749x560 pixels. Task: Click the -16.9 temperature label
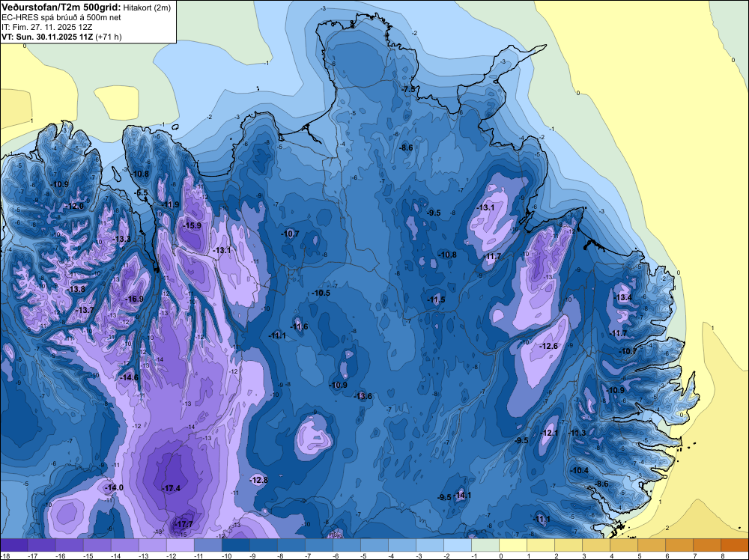pos(134,299)
